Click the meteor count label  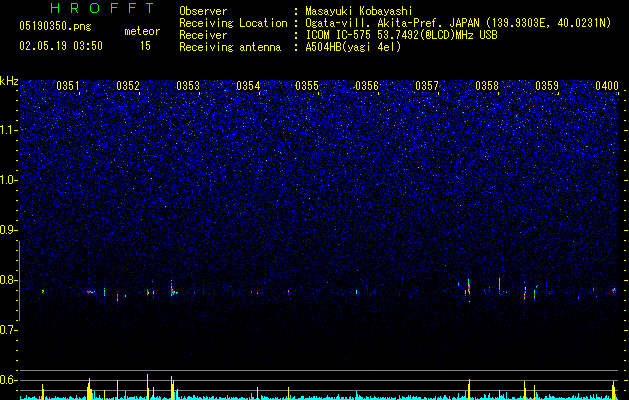[x=142, y=31]
